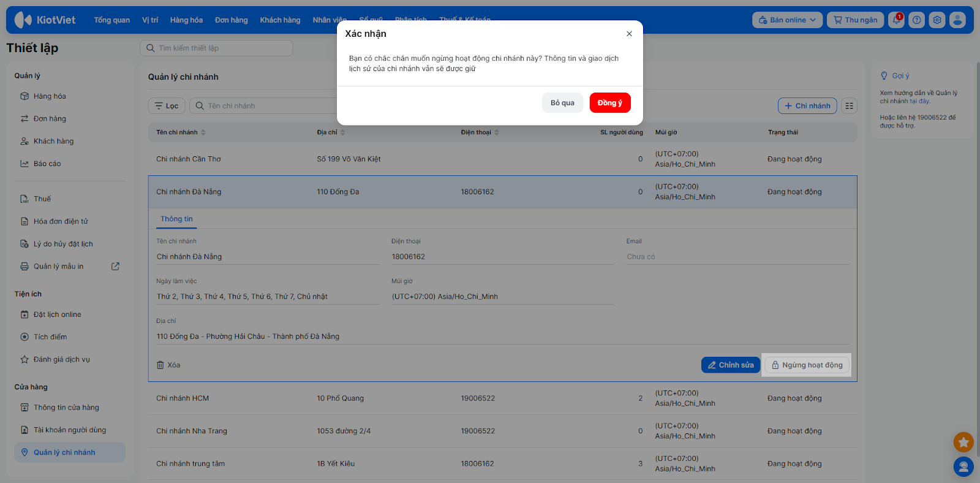Expand the Bán online dropdown

coord(787,20)
